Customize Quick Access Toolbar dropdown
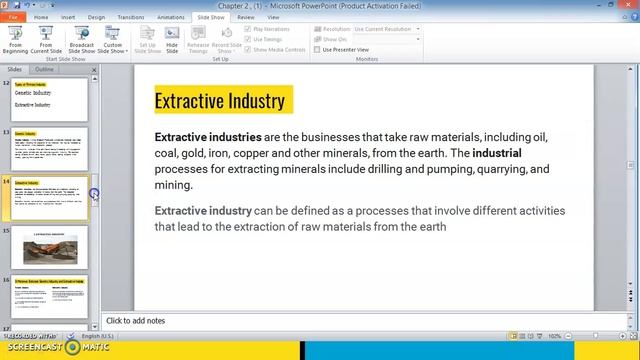The width and height of the screenshot is (640, 360). pos(52,5)
